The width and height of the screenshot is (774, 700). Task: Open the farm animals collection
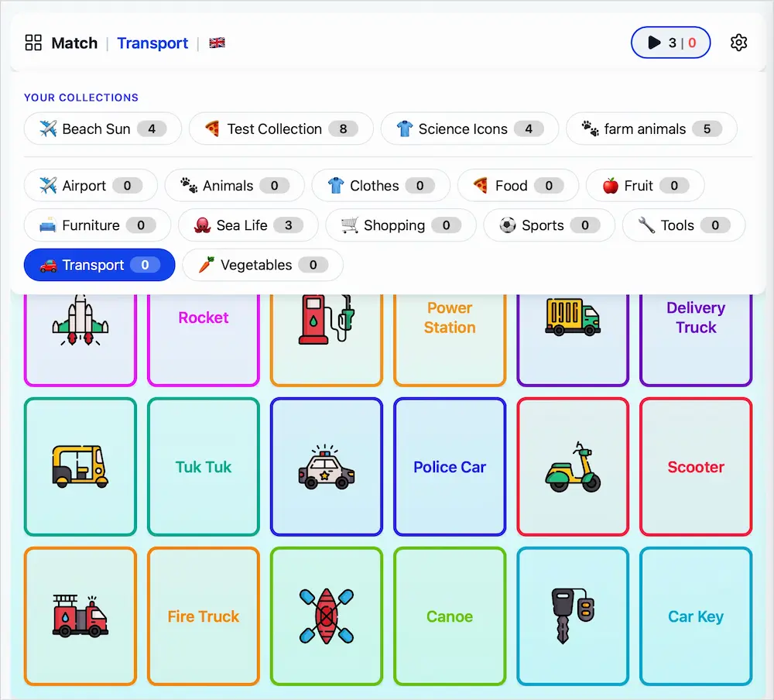click(651, 129)
